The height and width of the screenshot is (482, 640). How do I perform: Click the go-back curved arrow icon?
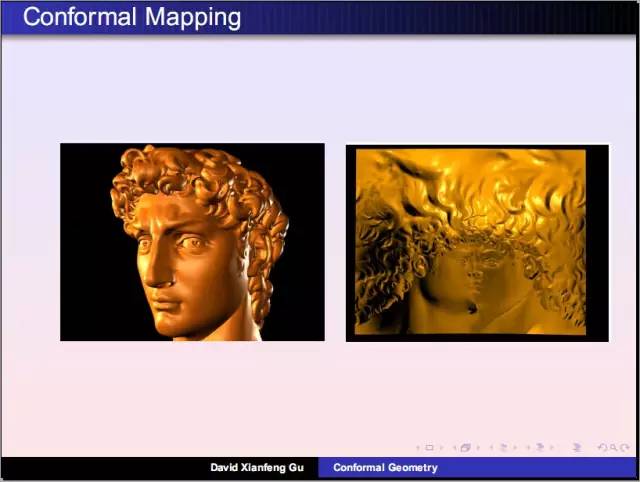click(x=602, y=448)
